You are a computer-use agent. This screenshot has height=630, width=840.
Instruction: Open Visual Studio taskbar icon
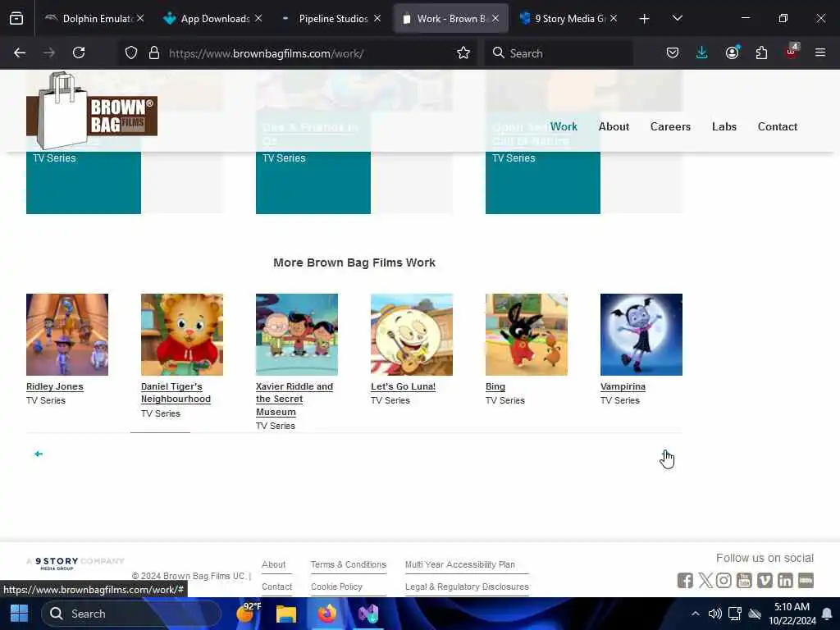coord(368,614)
